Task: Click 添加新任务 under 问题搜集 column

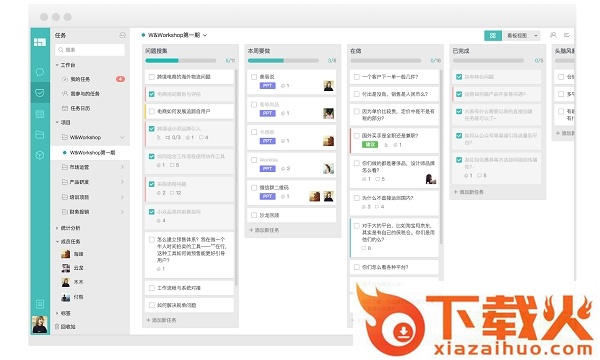Action: point(161,320)
